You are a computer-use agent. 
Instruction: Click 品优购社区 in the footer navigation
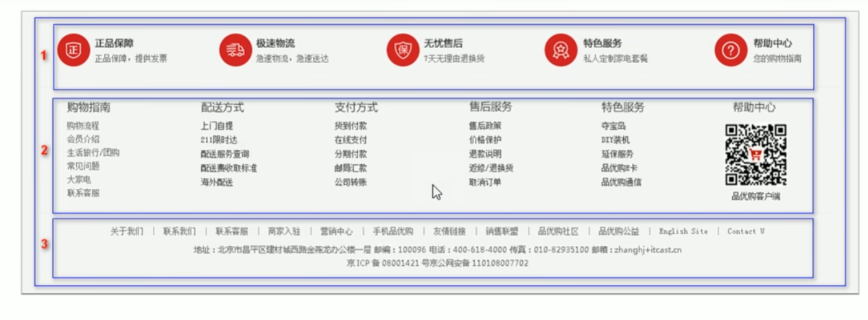click(x=558, y=231)
